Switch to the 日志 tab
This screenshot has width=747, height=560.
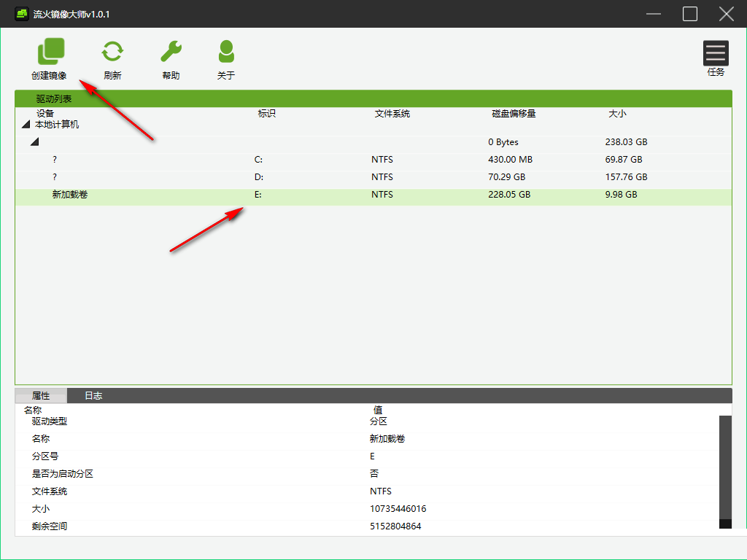point(93,396)
